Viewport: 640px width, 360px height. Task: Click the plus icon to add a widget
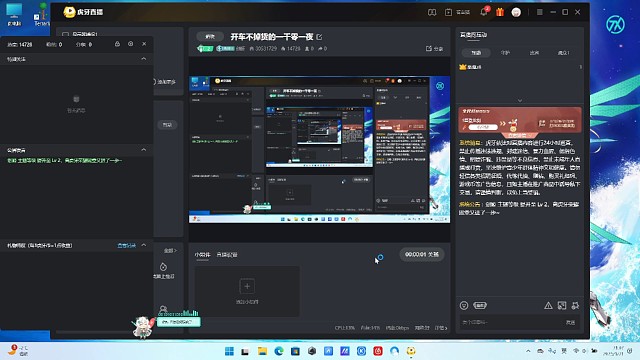point(247,286)
